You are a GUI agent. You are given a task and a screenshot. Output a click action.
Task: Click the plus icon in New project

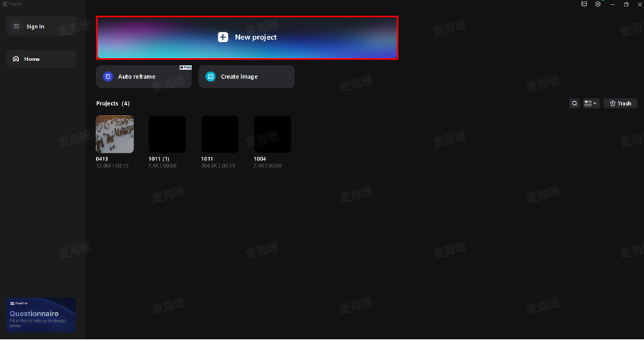(x=222, y=37)
